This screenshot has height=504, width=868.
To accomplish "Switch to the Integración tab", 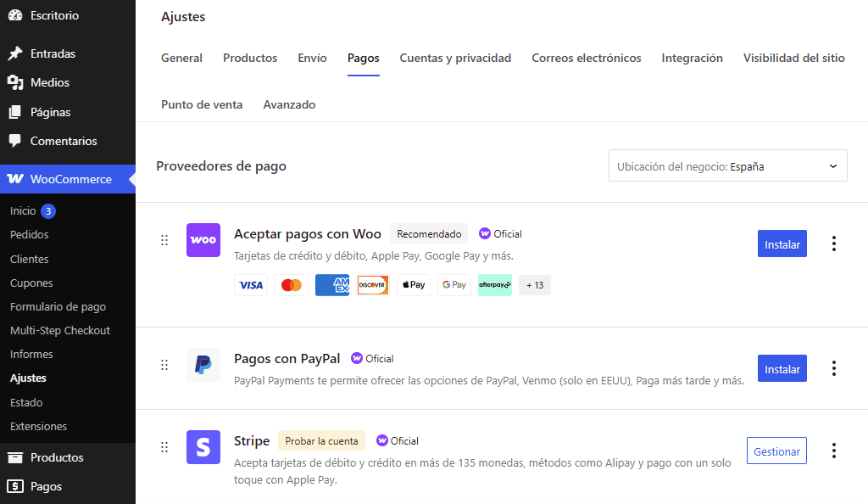I will 692,59.
